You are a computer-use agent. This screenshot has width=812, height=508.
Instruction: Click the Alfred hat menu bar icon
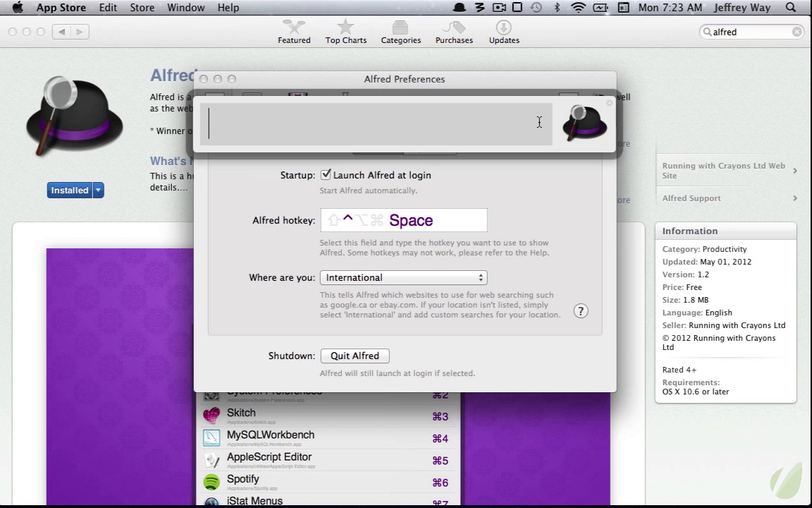460,7
